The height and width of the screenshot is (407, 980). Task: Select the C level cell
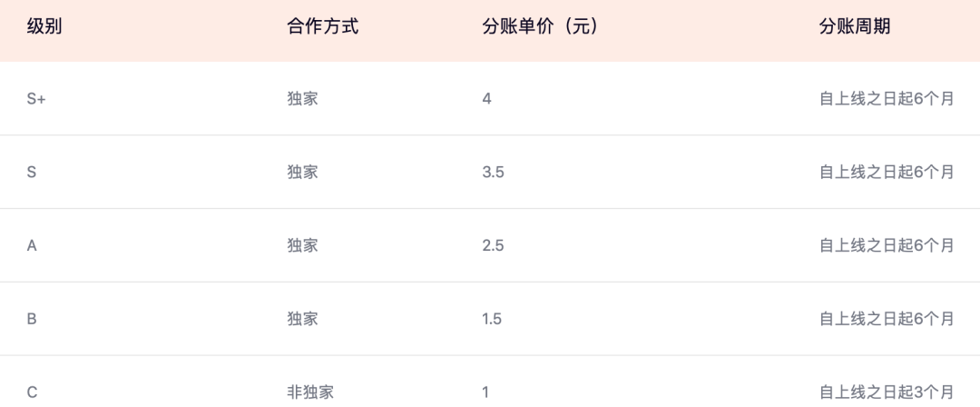[x=32, y=392]
